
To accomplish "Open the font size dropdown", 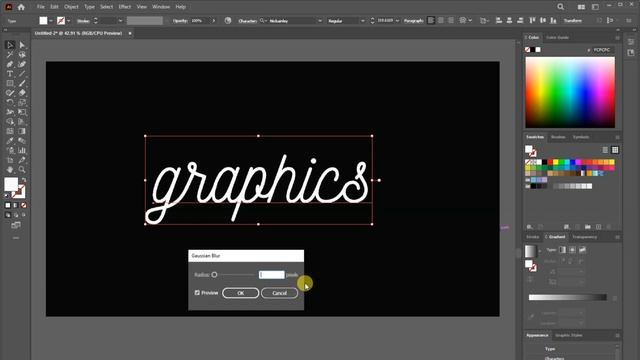I will pyautogui.click(x=397, y=20).
